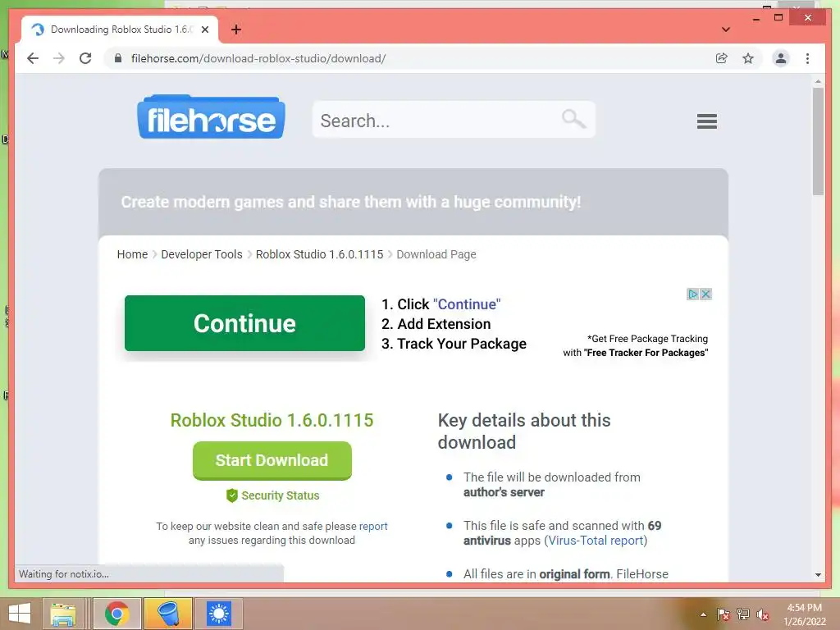The width and height of the screenshot is (840, 630).
Task: Open a new tab with the plus button
Action: pyautogui.click(x=235, y=30)
